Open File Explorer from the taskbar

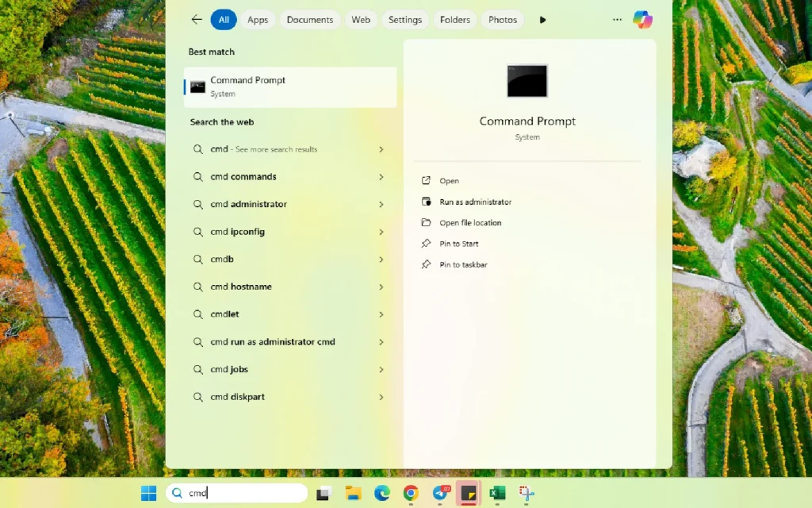click(353, 493)
